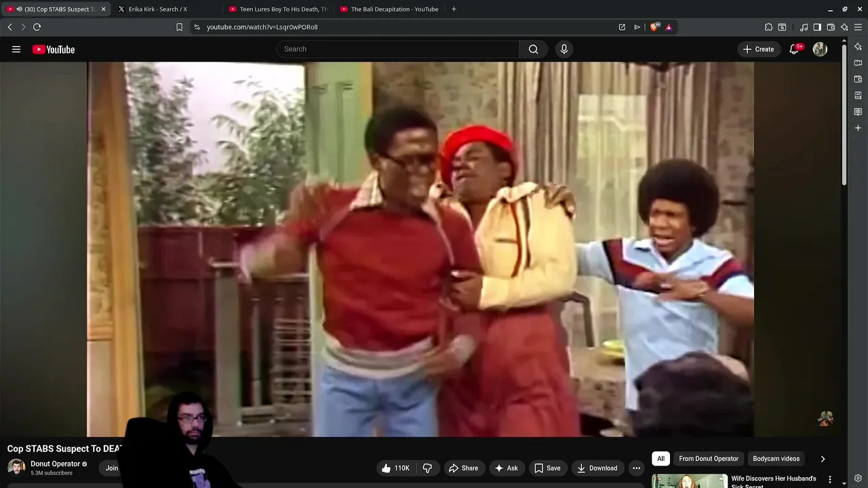Like the video with 110K thumbs up

pos(395,468)
